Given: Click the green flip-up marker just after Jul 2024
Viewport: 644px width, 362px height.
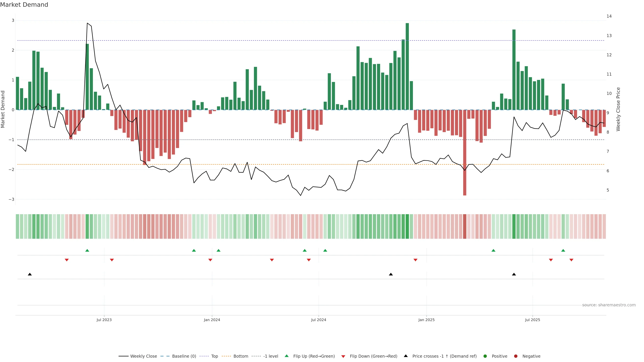Looking at the screenshot, I should (x=325, y=251).
